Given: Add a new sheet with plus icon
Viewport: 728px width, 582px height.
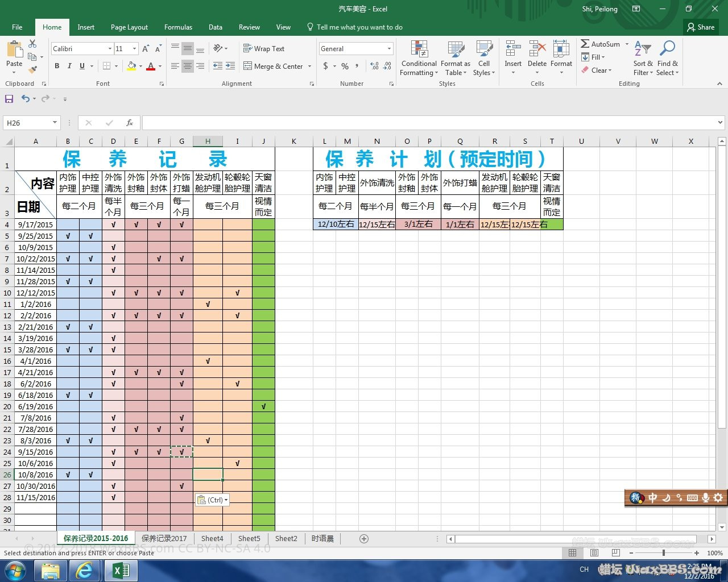Looking at the screenshot, I should coord(364,538).
